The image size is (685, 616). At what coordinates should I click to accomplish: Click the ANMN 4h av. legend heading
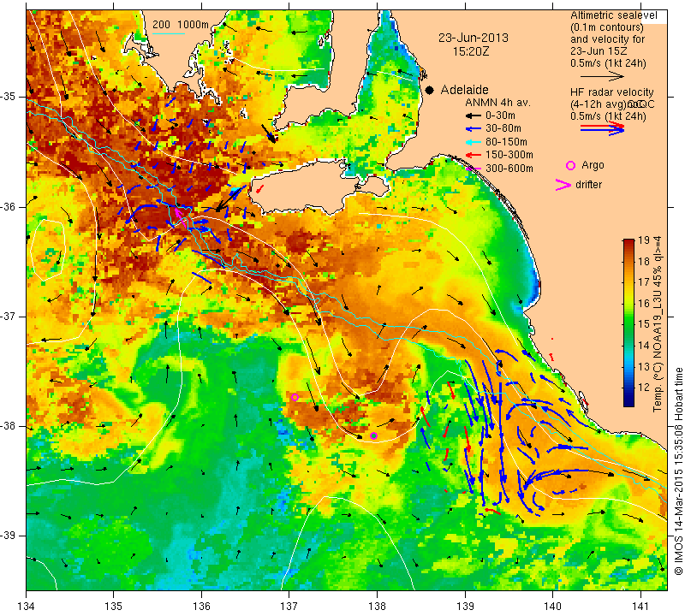pyautogui.click(x=497, y=103)
